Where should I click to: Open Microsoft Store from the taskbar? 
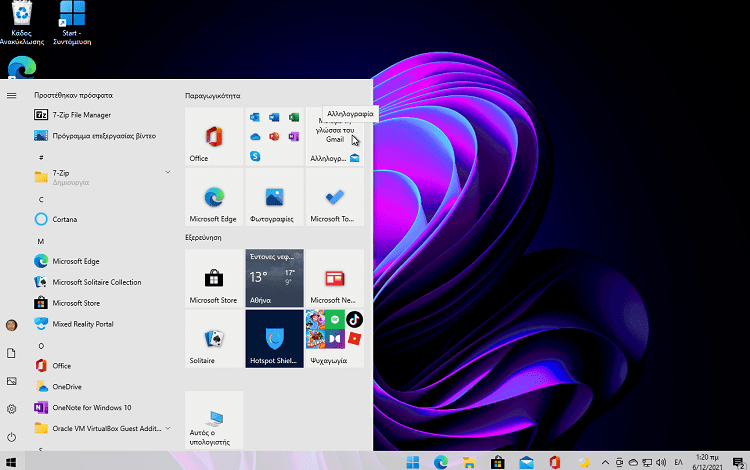497,462
